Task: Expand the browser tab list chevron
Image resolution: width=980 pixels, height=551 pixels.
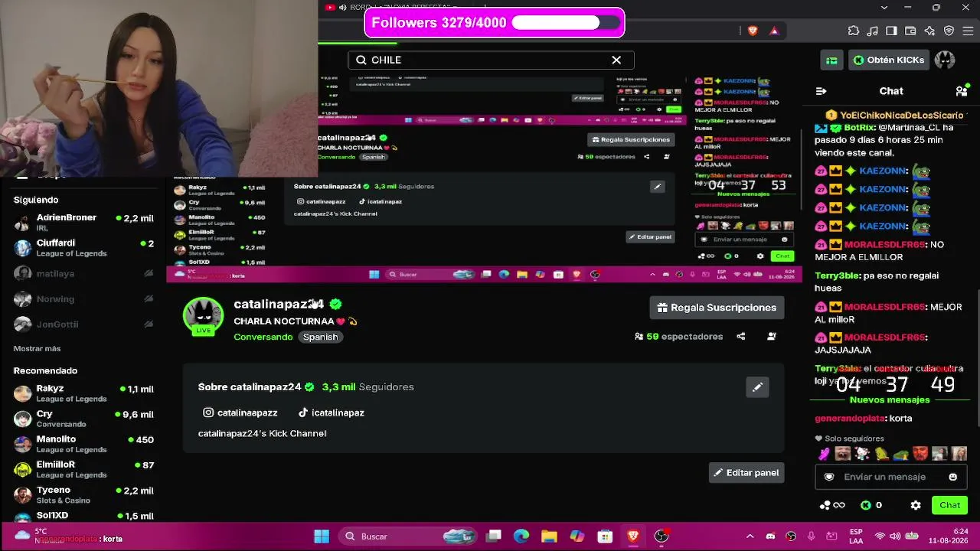Action: click(x=884, y=8)
